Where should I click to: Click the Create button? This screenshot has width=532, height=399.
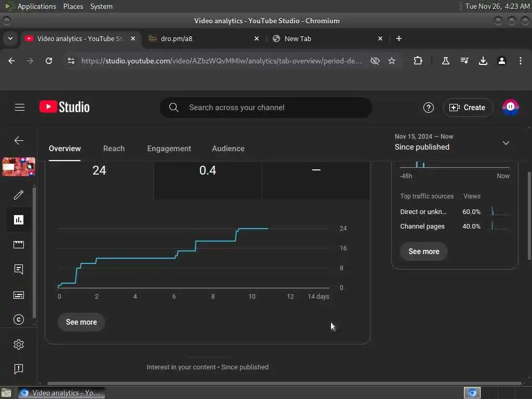pyautogui.click(x=468, y=108)
